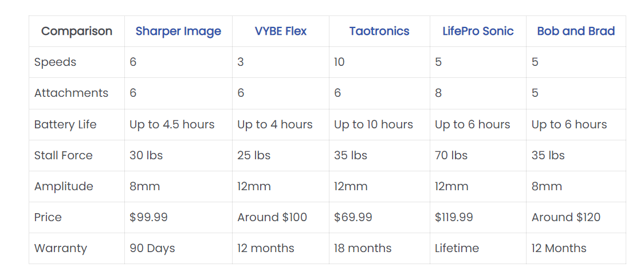Click the Warranty row label

61,249
